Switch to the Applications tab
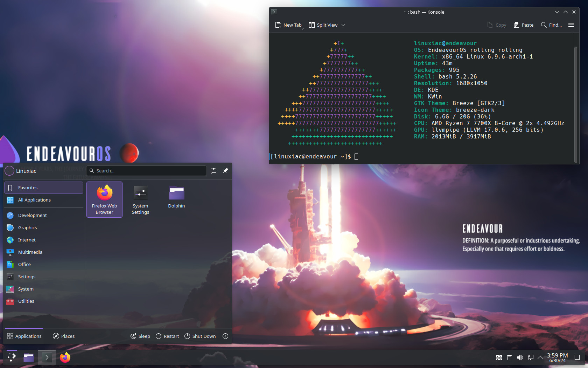The image size is (588, 368). [24, 336]
